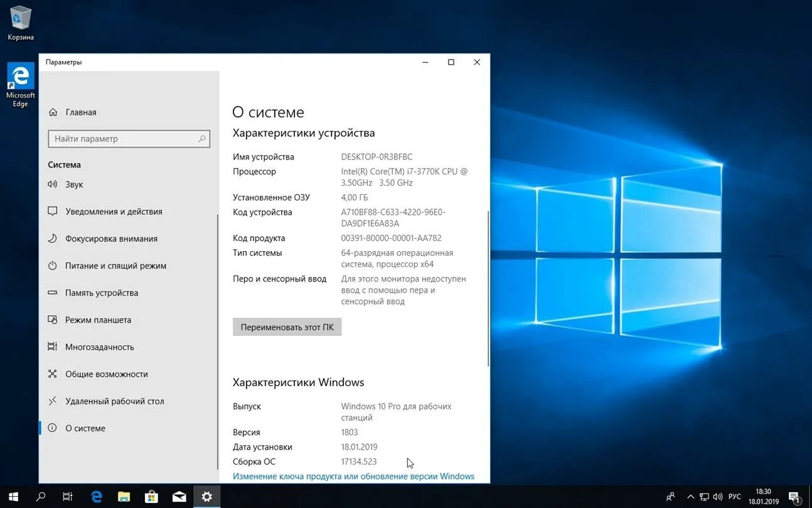Open the People icon in system tray

coord(671,497)
